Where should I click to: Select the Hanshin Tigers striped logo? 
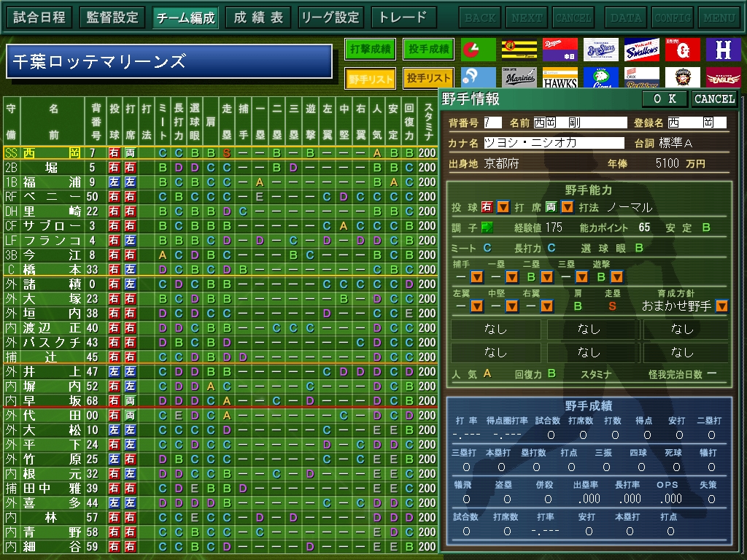pos(519,50)
